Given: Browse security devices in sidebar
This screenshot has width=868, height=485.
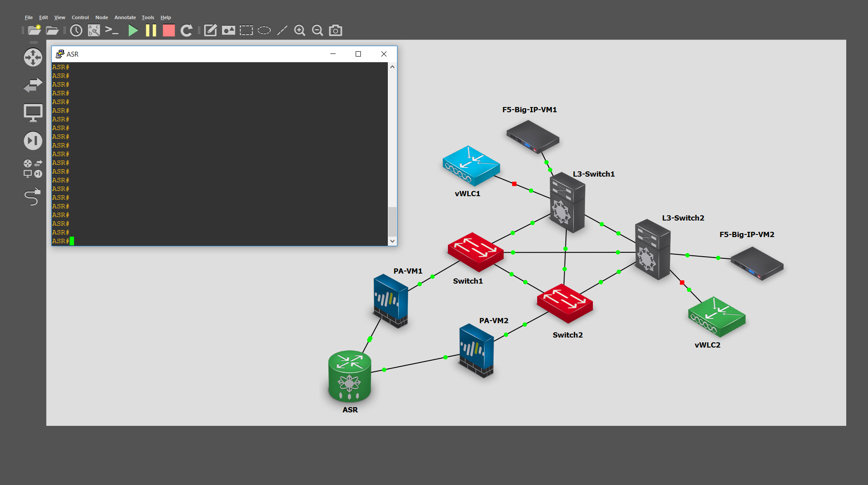Looking at the screenshot, I should 33,140.
